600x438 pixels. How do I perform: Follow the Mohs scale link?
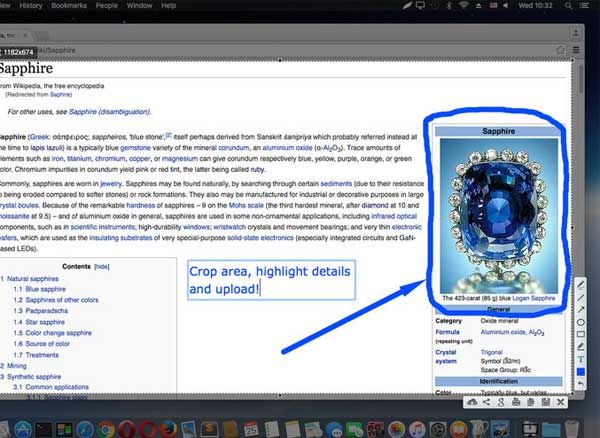click(x=246, y=205)
